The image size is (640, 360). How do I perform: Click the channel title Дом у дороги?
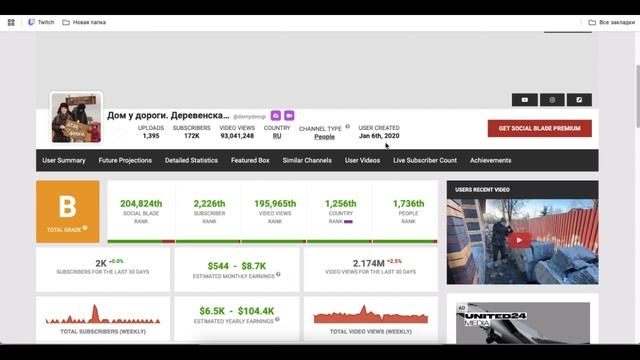pyautogui.click(x=168, y=116)
